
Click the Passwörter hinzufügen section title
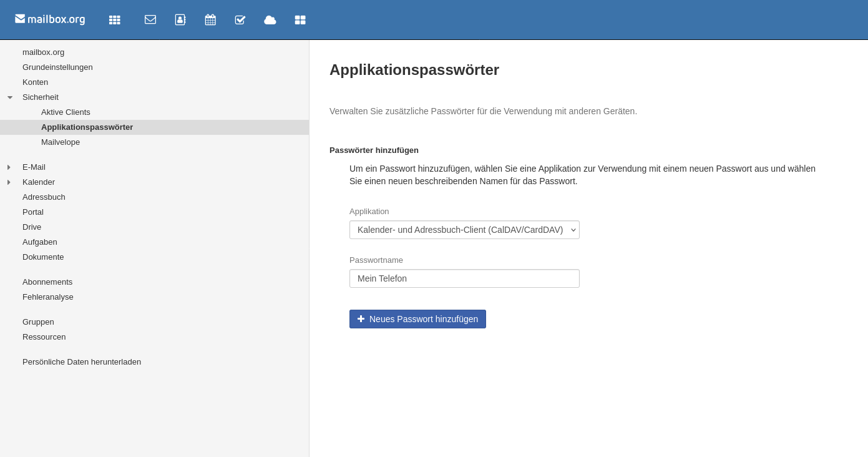(x=374, y=150)
